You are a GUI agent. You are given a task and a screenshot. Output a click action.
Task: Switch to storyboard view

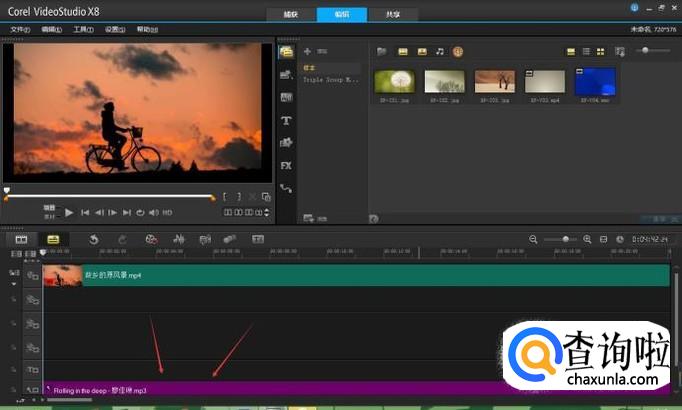pyautogui.click(x=20, y=239)
